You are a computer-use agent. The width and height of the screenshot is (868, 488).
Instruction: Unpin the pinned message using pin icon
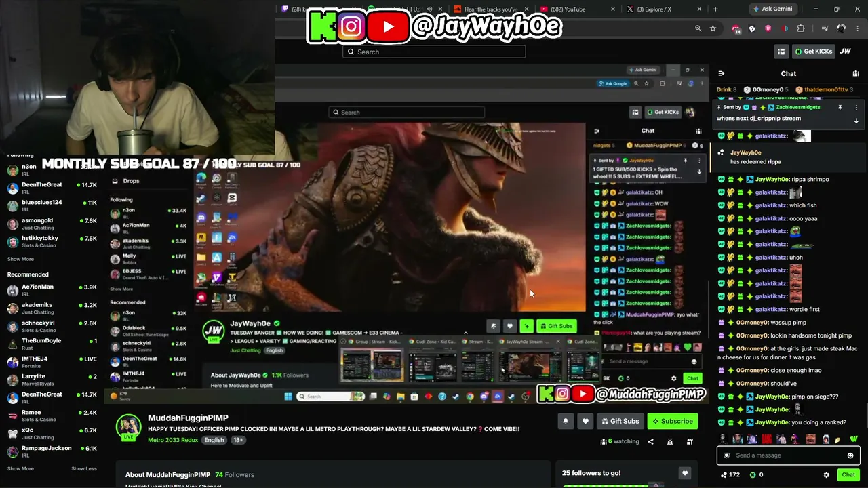840,107
